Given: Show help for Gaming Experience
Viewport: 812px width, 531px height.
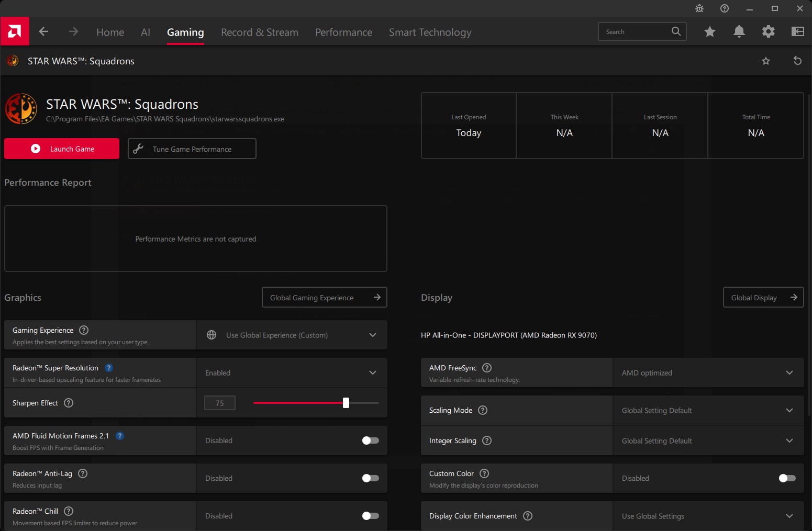Looking at the screenshot, I should (84, 330).
